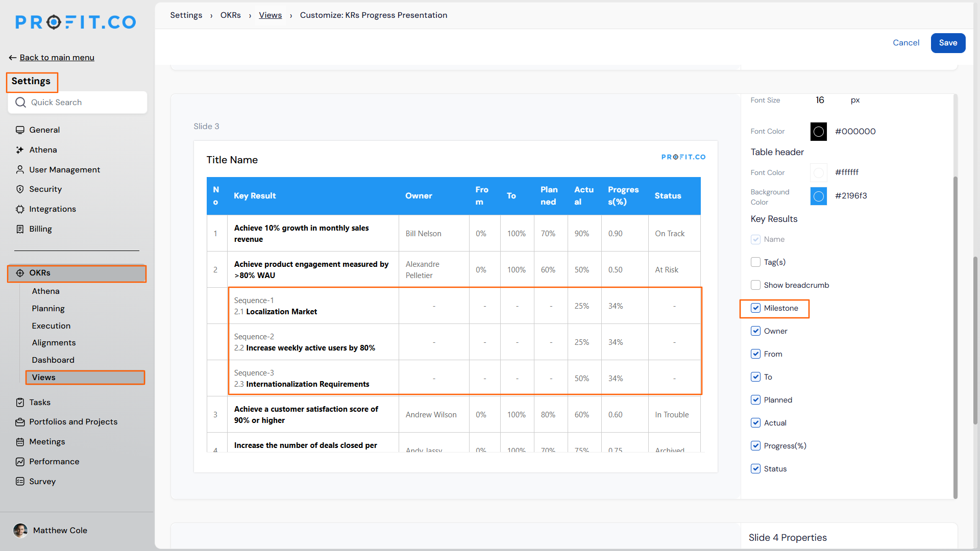980x551 pixels.
Task: Uncheck the Status column checkbox
Action: (x=755, y=469)
